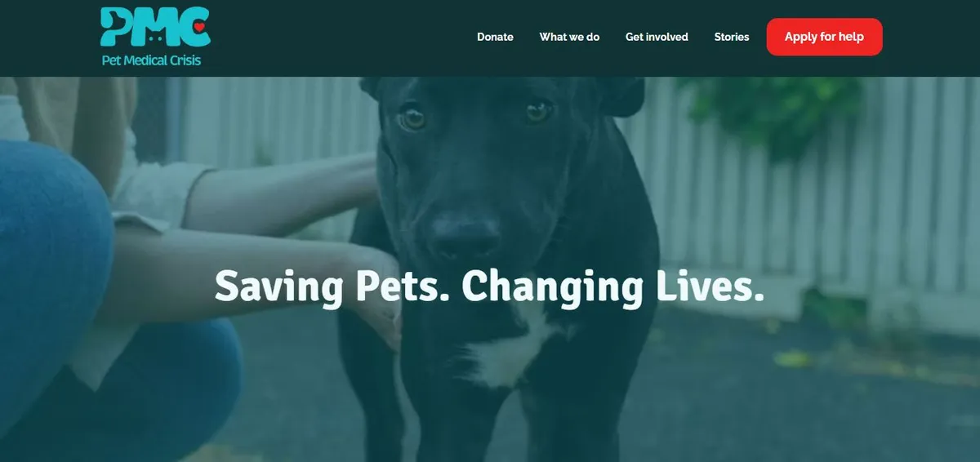Go to the 'Get involved' section
The height and width of the screenshot is (462, 980).
point(657,37)
